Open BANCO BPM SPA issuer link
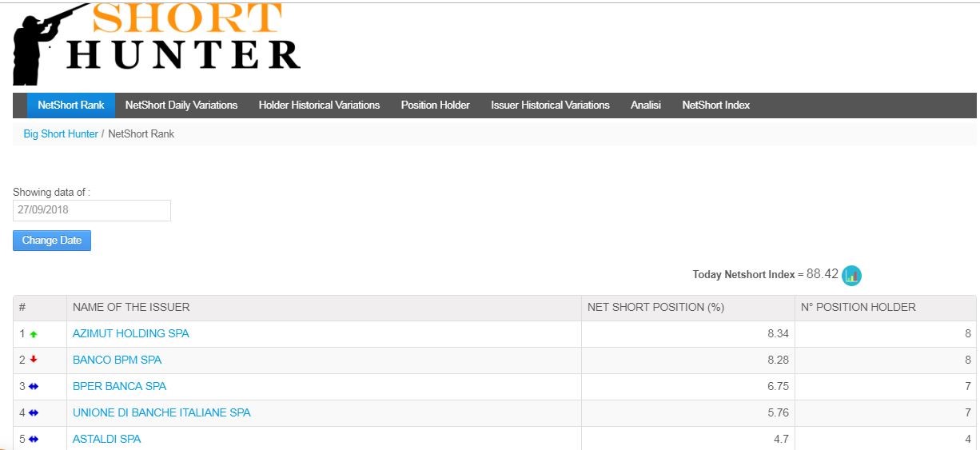This screenshot has width=980, height=450. (x=117, y=360)
